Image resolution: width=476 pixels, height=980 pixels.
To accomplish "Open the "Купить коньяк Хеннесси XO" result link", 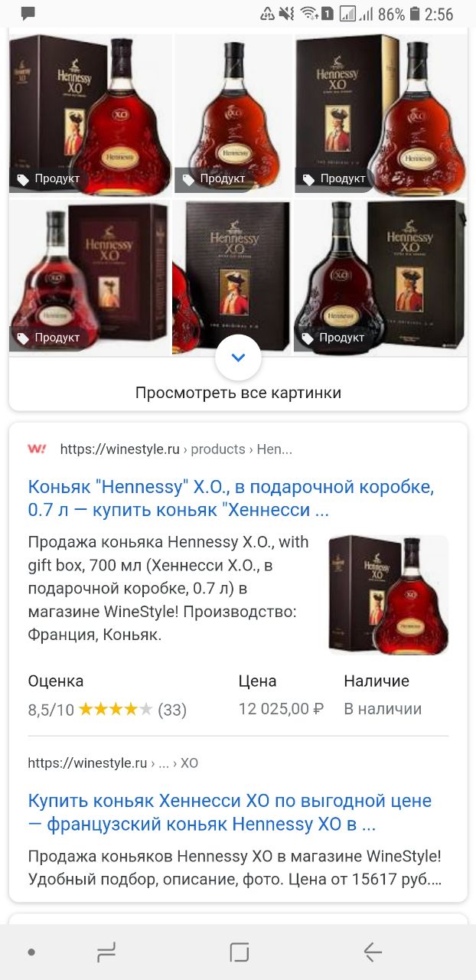I will tap(230, 812).
